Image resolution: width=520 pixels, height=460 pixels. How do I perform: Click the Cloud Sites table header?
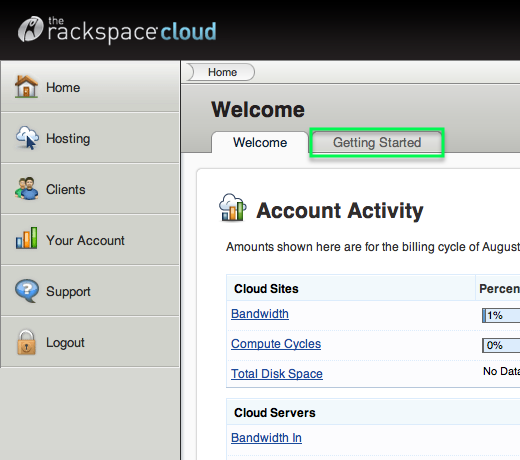click(x=266, y=289)
